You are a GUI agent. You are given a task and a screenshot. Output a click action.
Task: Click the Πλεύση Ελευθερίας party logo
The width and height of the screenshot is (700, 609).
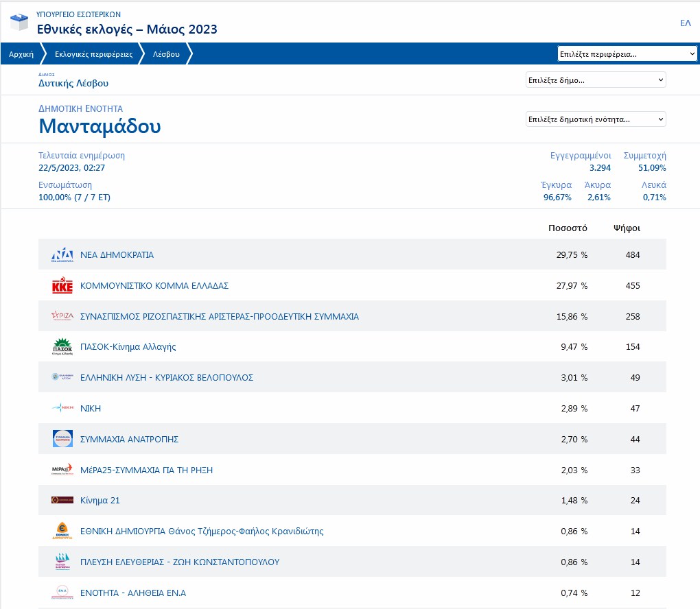click(62, 562)
